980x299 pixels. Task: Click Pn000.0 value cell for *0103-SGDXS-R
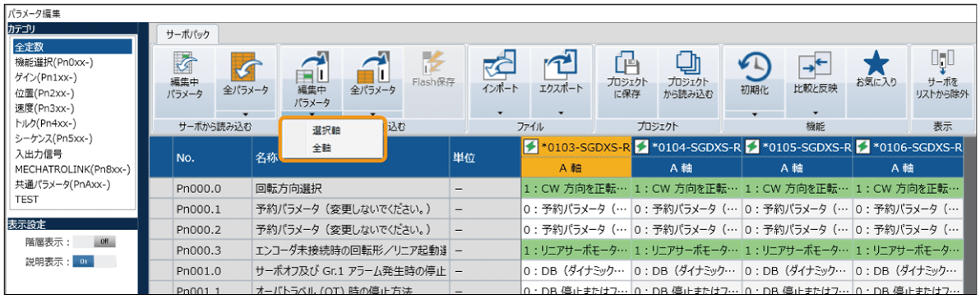[x=576, y=188]
